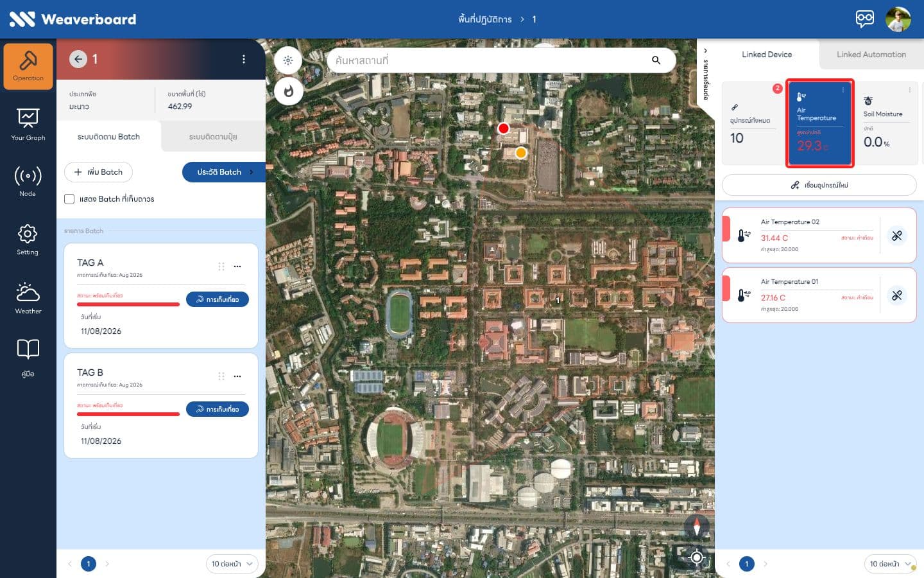Click the orange marker on the map
924x578 pixels.
pyautogui.click(x=521, y=153)
